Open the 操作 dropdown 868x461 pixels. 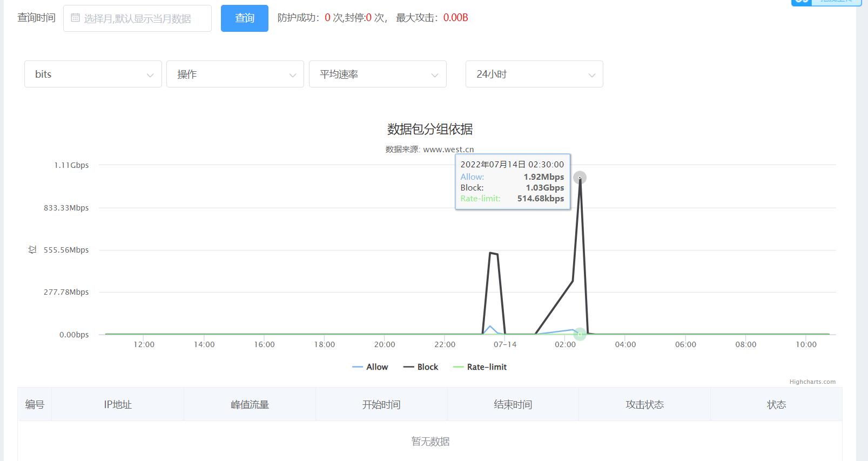235,74
